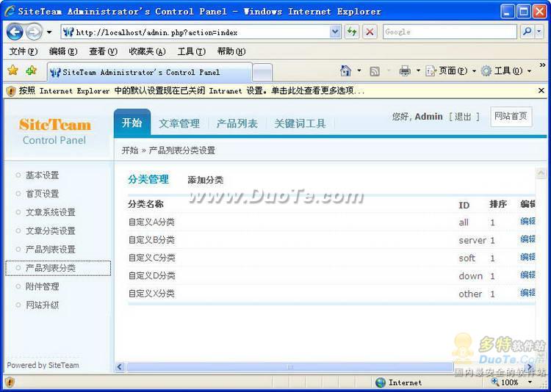Switch to the 关键词工具 navigation tab
Screen dimensions: 551x392
pyautogui.click(x=300, y=123)
